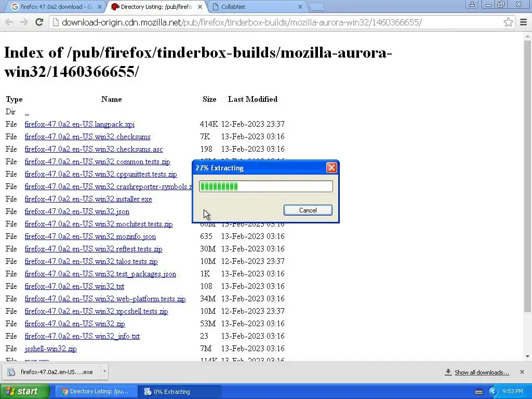Switch to 0% Extracting taskbar button
Screen dimensions: 532x399
pos(179,392)
